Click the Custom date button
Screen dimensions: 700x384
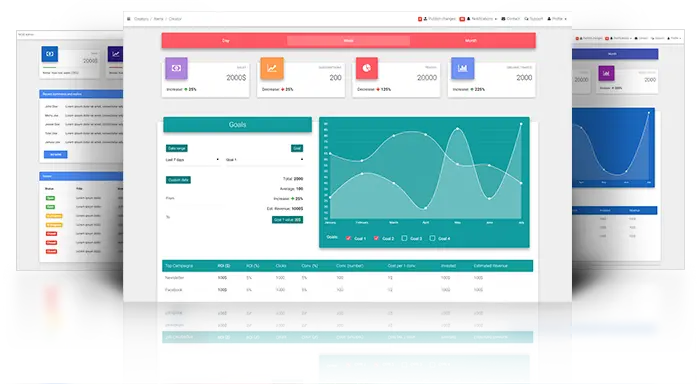point(178,179)
